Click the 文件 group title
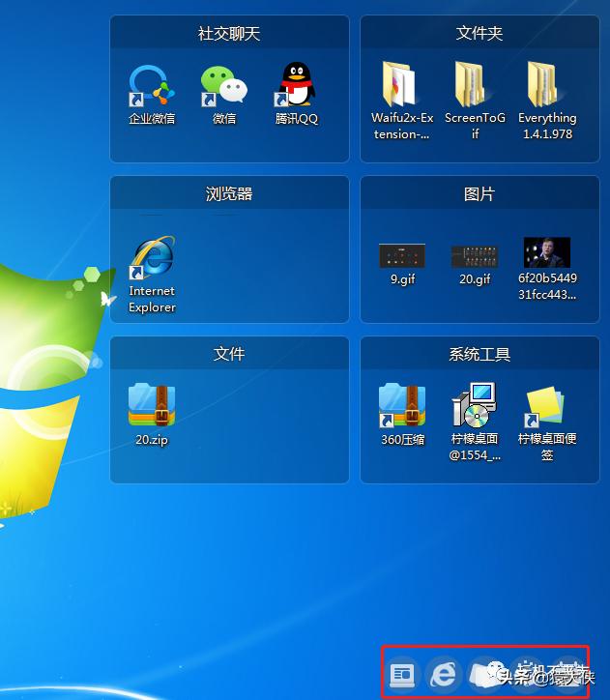This screenshot has height=700, width=610. [x=229, y=354]
